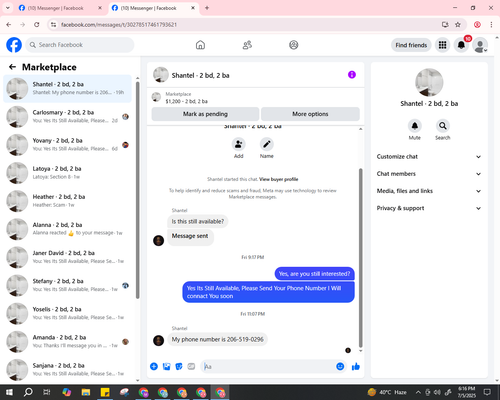Open Shantel - 2 bd, 2 ba conversation
Viewport: 500px width, 400px height.
tap(67, 89)
